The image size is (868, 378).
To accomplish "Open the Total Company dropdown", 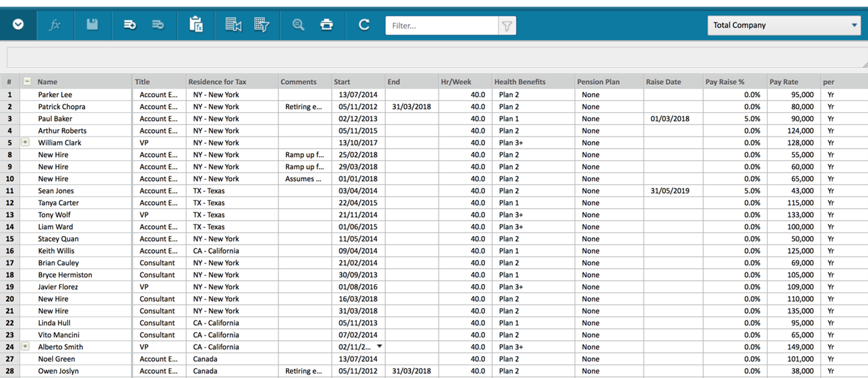I will click(x=784, y=25).
